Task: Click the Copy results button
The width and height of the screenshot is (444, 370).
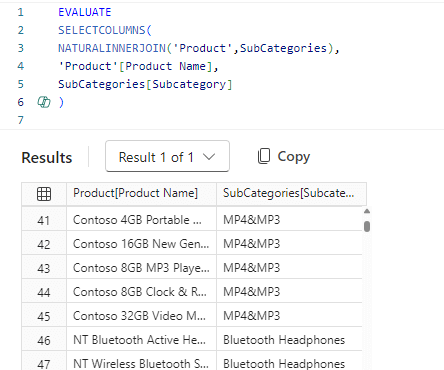Action: point(284,156)
